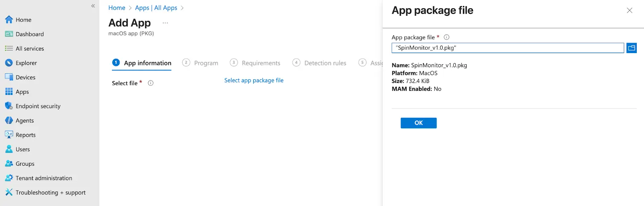Click the Platform: MacOS text
Viewport: 644px width, 206px height.
click(414, 73)
